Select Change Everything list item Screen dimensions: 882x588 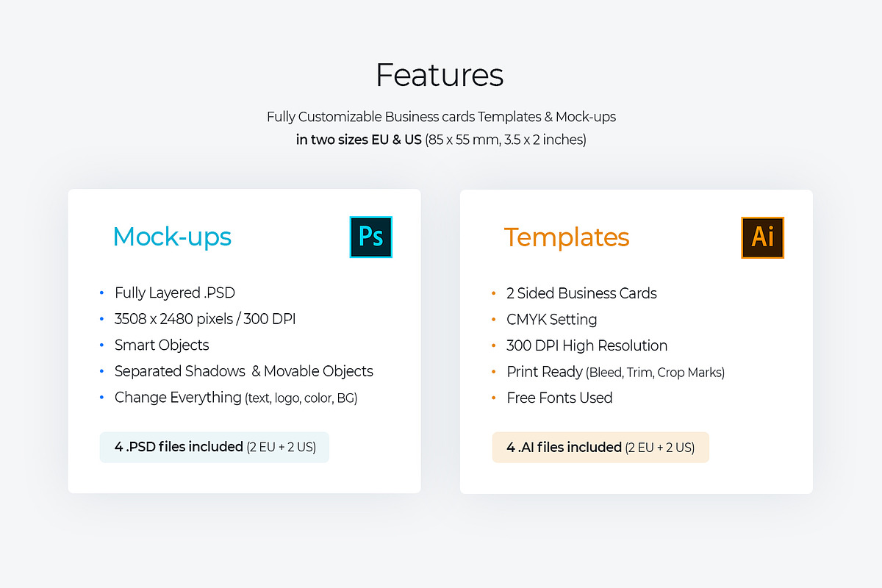click(236, 398)
